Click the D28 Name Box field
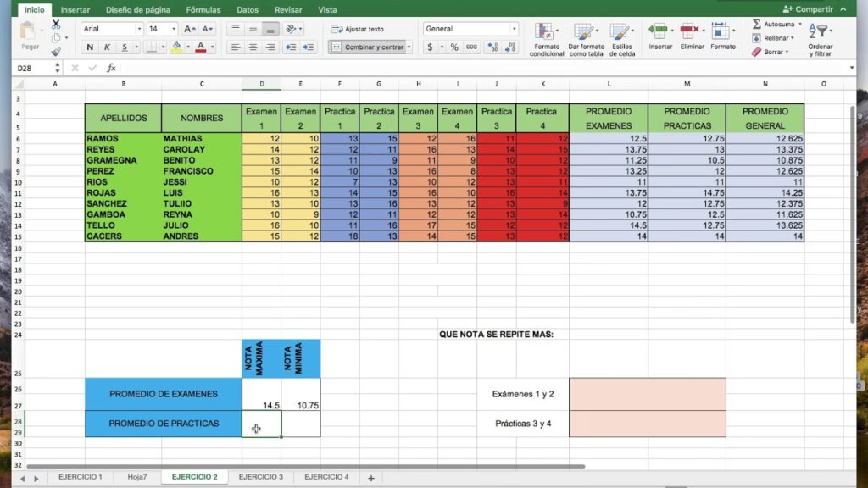 pyautogui.click(x=36, y=68)
